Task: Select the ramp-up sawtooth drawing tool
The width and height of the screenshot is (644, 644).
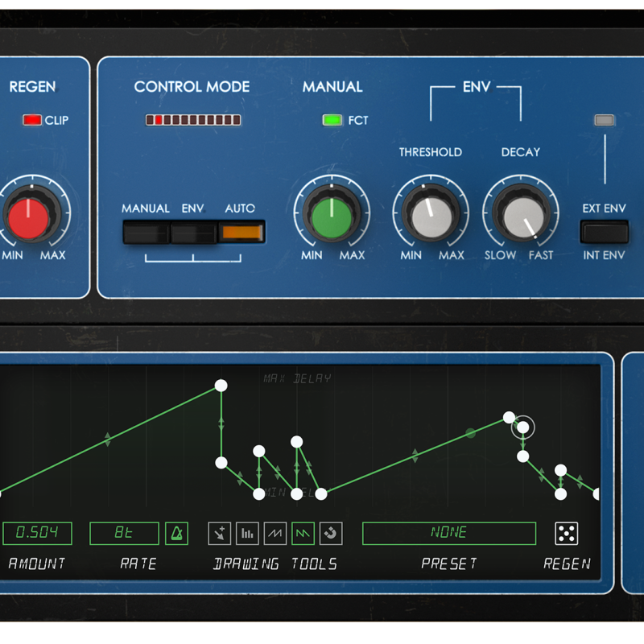Action: click(x=275, y=533)
